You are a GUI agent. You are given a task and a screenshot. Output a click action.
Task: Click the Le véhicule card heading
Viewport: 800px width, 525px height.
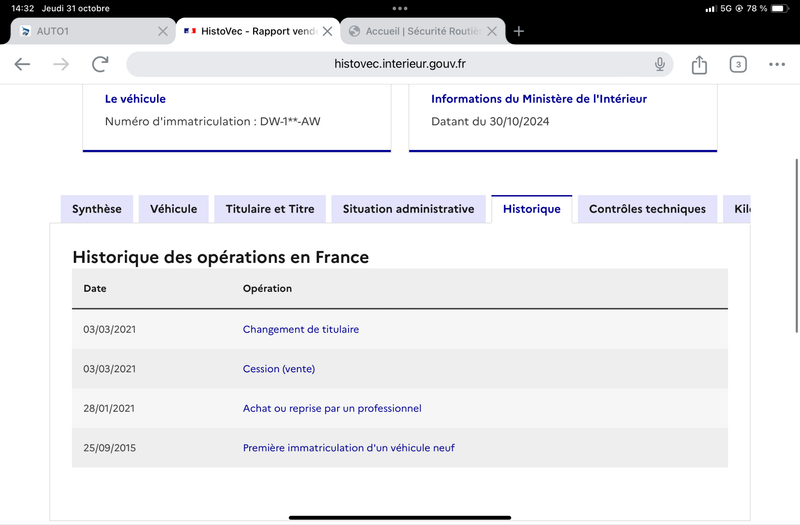(135, 99)
